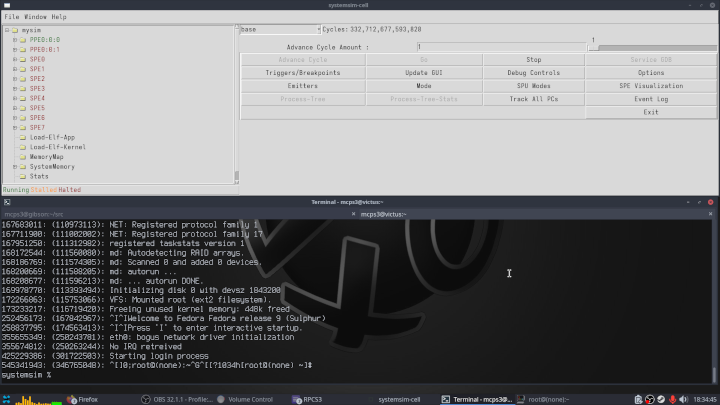The height and width of the screenshot is (405, 720).
Task: Expand the SystemMemory tree node
Action: [x=15, y=167]
